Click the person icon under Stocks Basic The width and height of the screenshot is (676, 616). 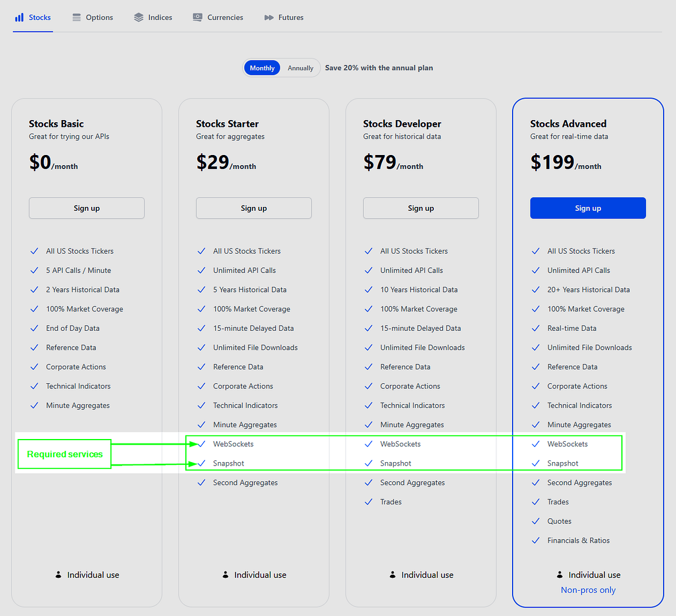tap(58, 575)
